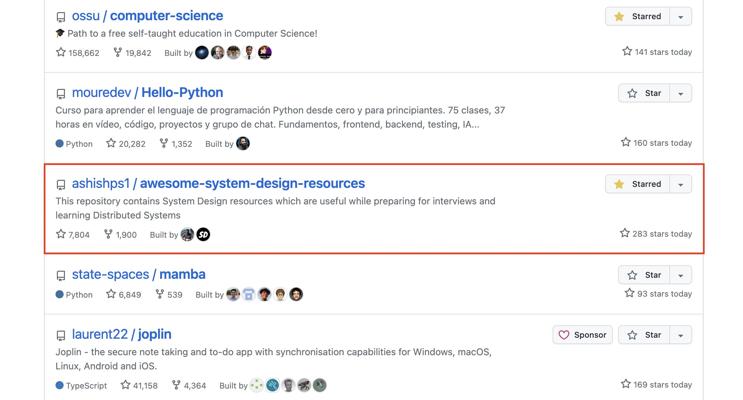Star the state-spaces mamba repository
Screen dimensions: 743x400
643,275
